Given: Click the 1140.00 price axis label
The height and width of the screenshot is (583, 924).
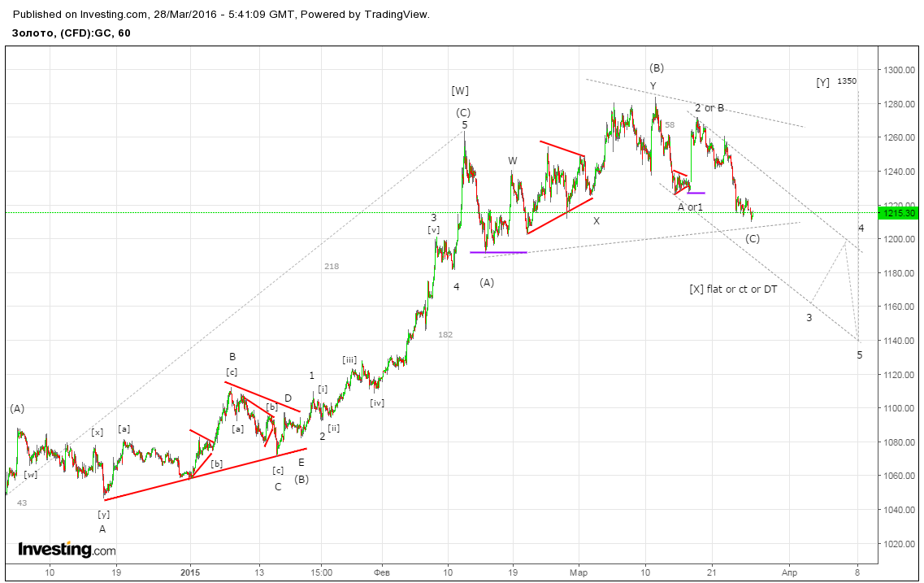Looking at the screenshot, I should [899, 341].
